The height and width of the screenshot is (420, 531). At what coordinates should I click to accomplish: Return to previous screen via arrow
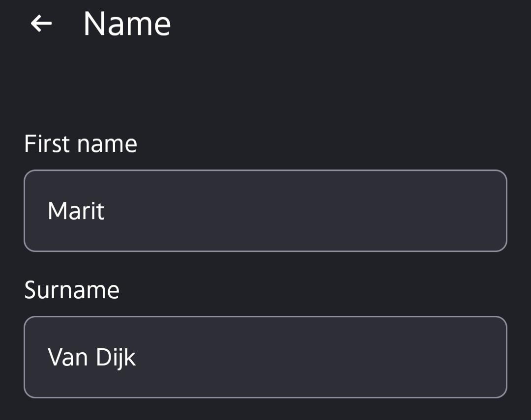[41, 24]
